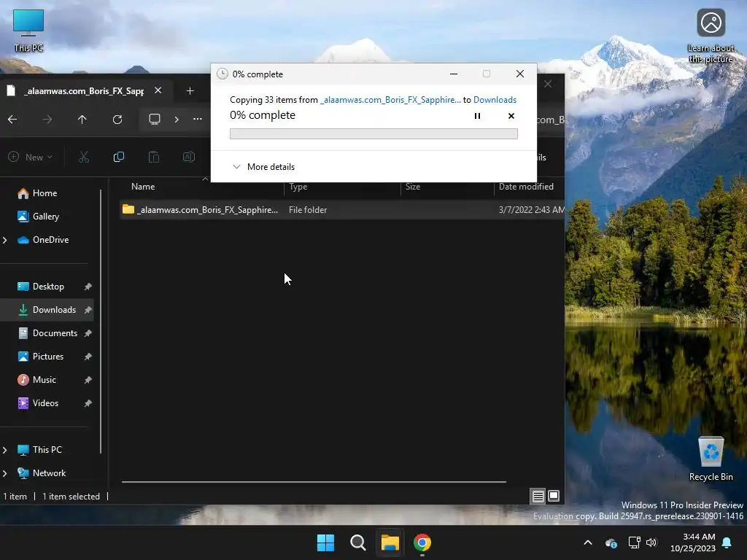Expand the address bar path chevron
Image resolution: width=747 pixels, height=560 pixels.
click(177, 119)
